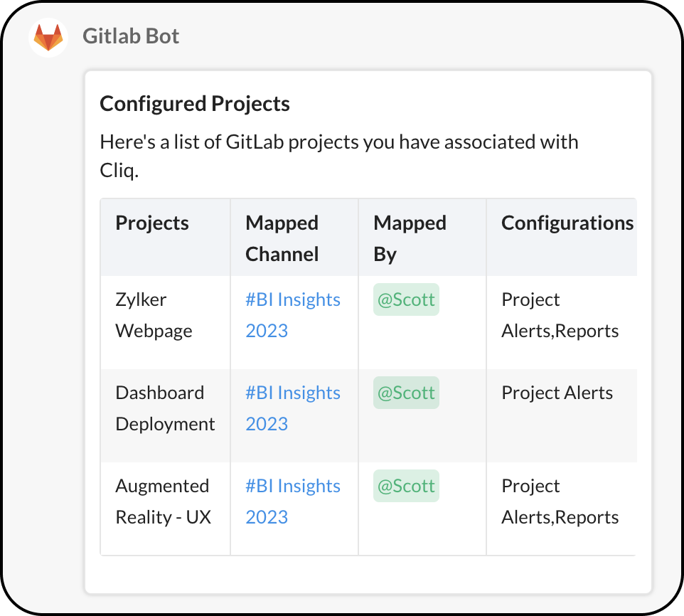Click the @Scott mention in Zylker Webpage row
This screenshot has height=616, width=684.
[x=406, y=299]
